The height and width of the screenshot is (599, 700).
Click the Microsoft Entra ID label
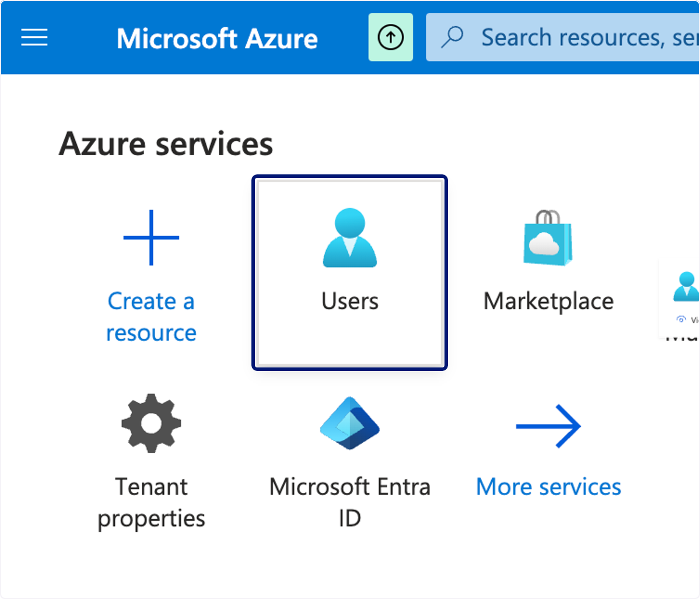[350, 502]
